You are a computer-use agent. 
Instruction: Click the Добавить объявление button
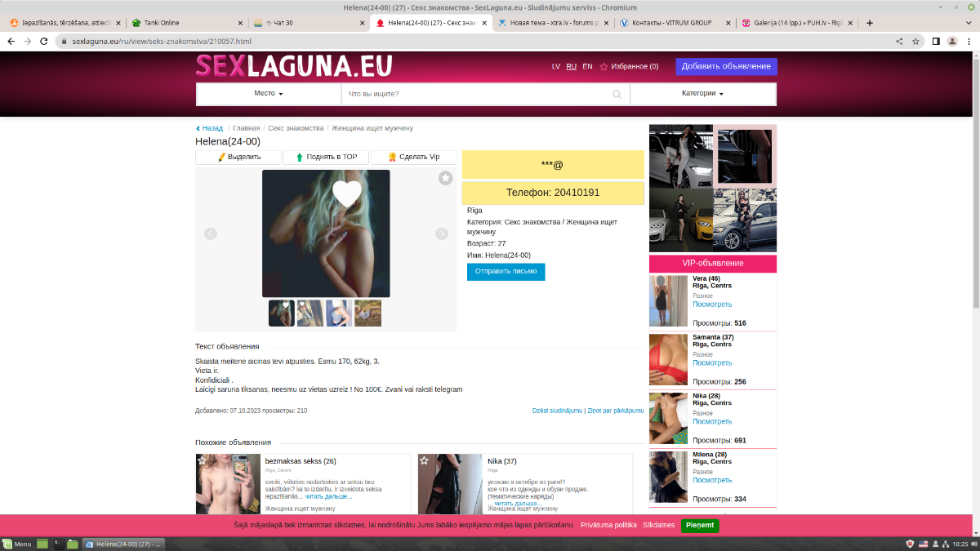pos(726,66)
